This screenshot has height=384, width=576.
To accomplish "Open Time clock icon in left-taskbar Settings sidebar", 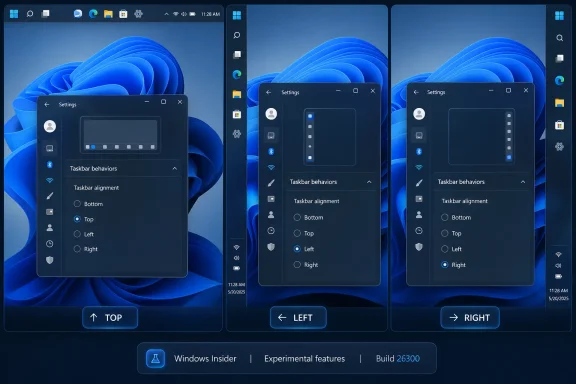I will [x=271, y=231].
